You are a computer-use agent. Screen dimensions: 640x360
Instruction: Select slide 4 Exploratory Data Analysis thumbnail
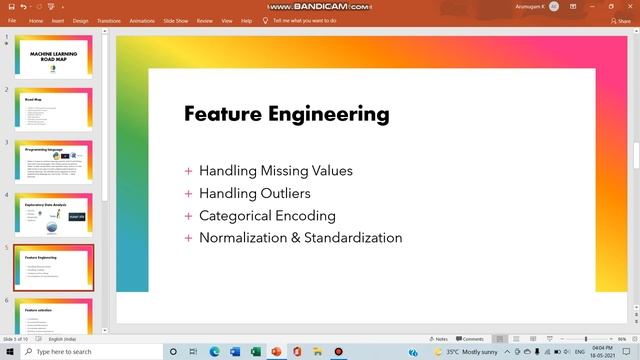click(x=53, y=215)
